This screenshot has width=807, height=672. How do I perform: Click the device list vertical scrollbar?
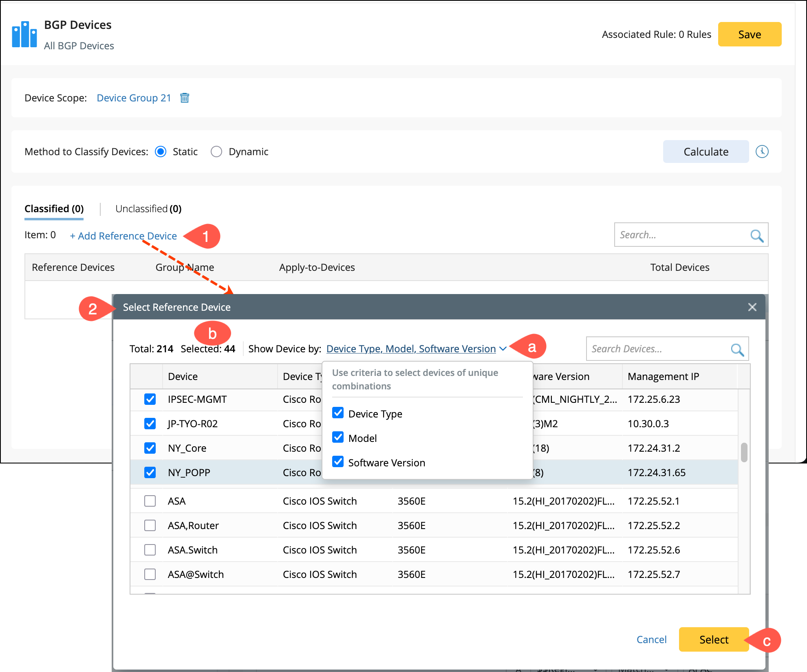tap(744, 452)
